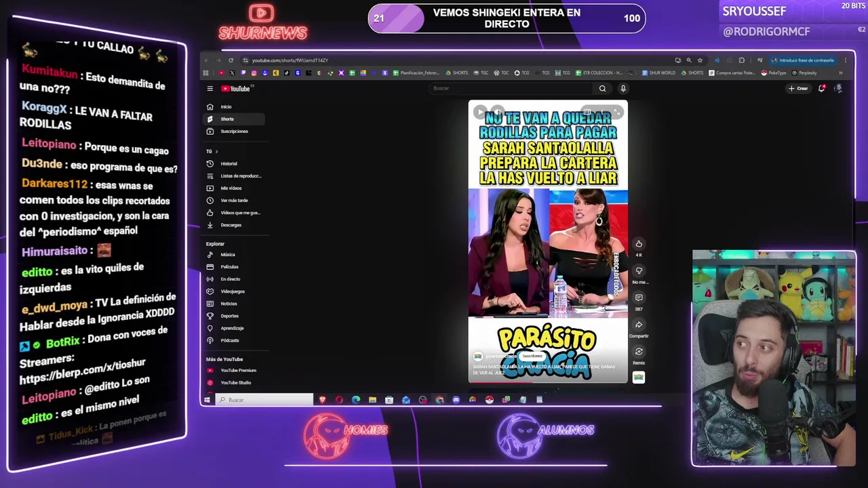Image resolution: width=868 pixels, height=488 pixels.
Task: Open Listas de reproducción in sidebar
Action: tap(235, 176)
